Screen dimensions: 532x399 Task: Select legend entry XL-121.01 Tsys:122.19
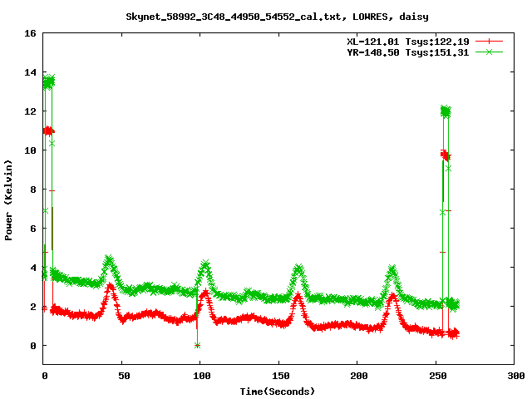click(x=407, y=42)
